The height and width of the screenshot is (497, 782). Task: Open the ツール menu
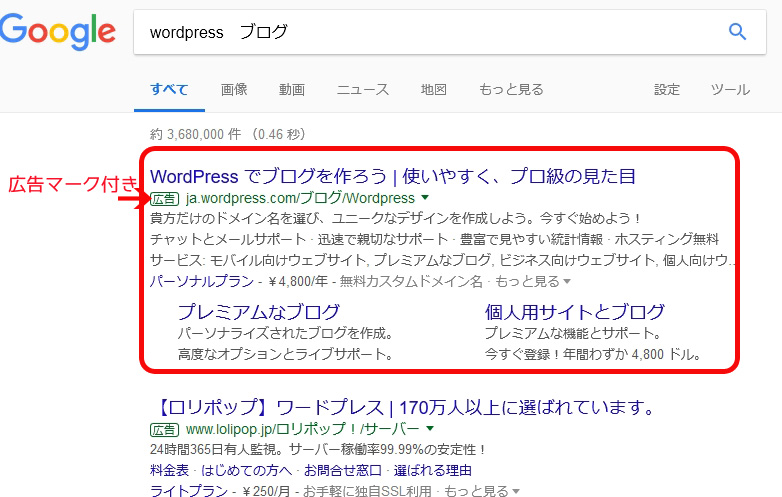[x=730, y=90]
